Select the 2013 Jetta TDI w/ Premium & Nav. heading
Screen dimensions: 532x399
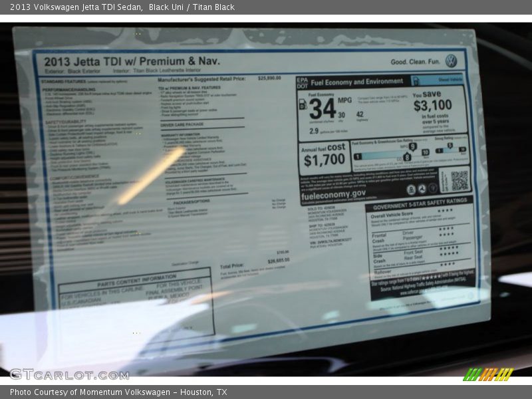(132, 61)
